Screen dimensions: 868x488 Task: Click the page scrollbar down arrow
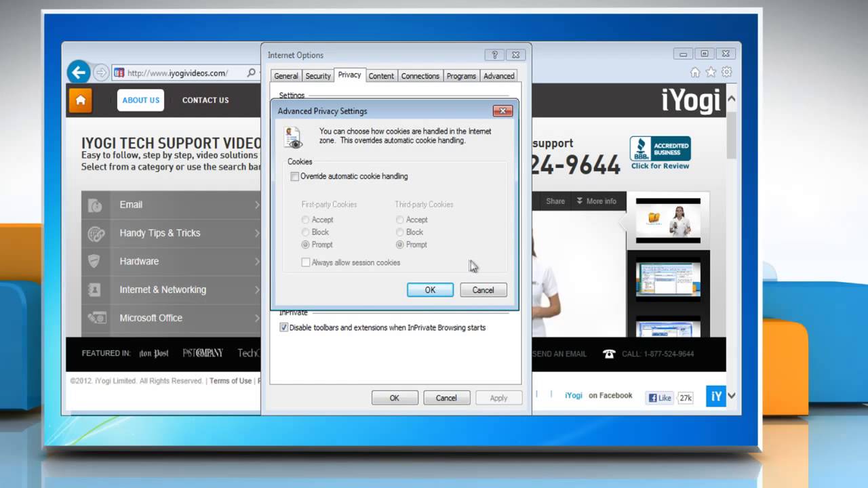coord(732,396)
